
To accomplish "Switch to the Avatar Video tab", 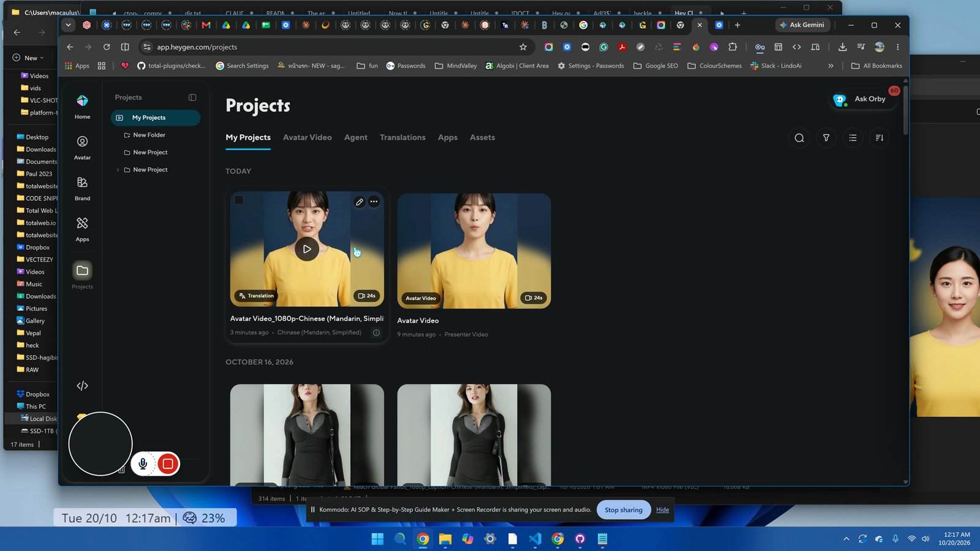I will pyautogui.click(x=307, y=137).
